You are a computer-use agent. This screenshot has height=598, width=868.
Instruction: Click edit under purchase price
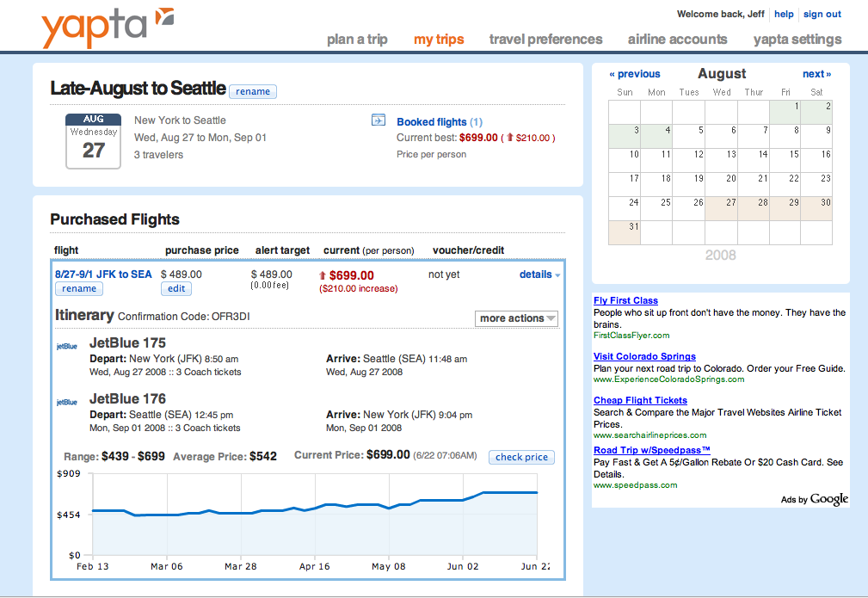(x=175, y=289)
